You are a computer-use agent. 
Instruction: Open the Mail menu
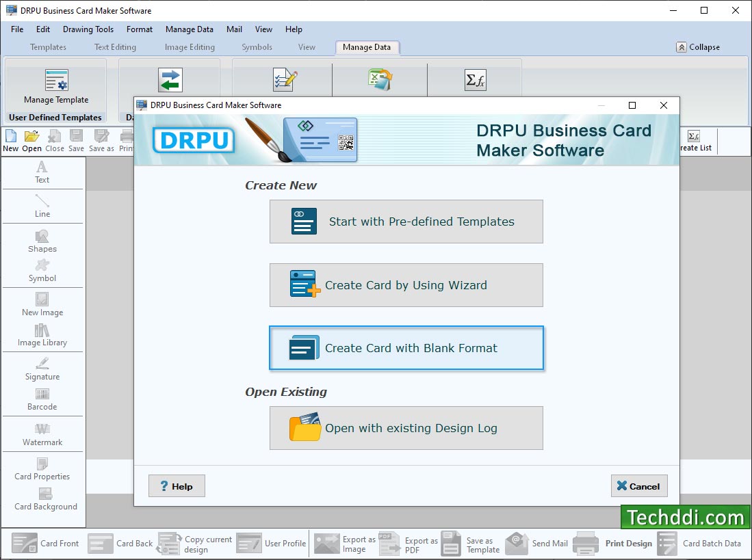[x=234, y=29]
